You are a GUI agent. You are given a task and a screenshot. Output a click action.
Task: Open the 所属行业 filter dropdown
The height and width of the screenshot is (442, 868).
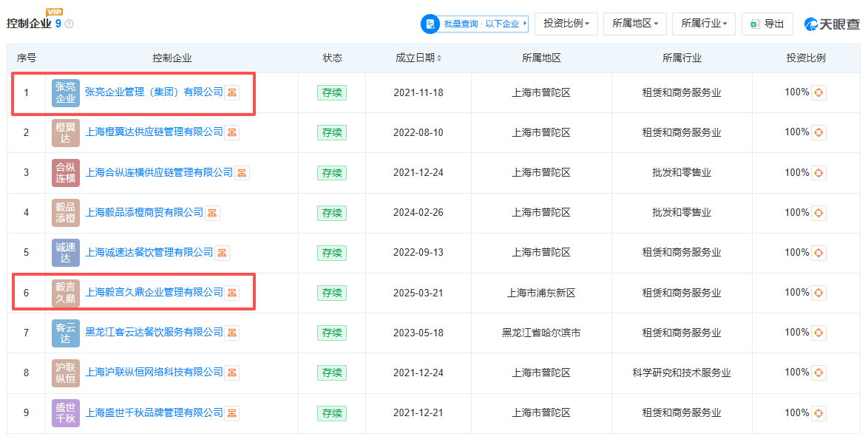[x=704, y=24]
